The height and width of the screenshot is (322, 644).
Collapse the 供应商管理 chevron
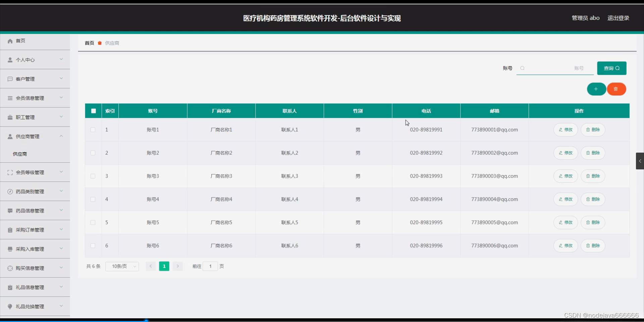tap(61, 136)
